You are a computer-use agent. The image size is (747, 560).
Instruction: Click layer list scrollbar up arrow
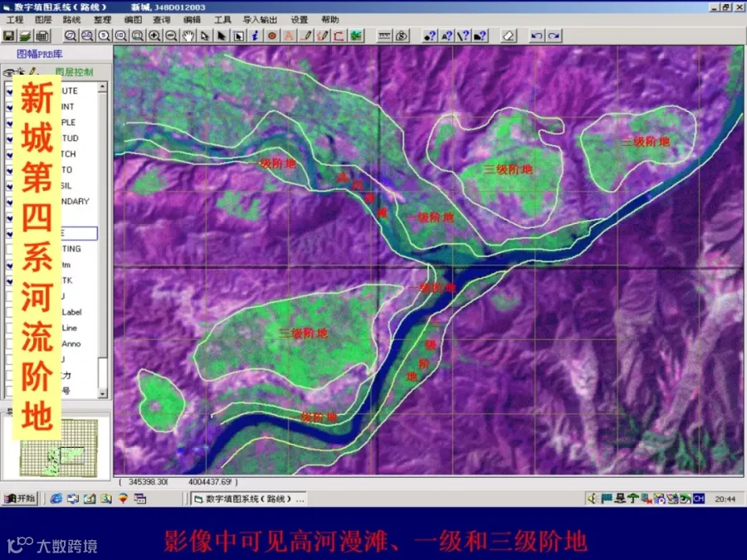point(102,86)
